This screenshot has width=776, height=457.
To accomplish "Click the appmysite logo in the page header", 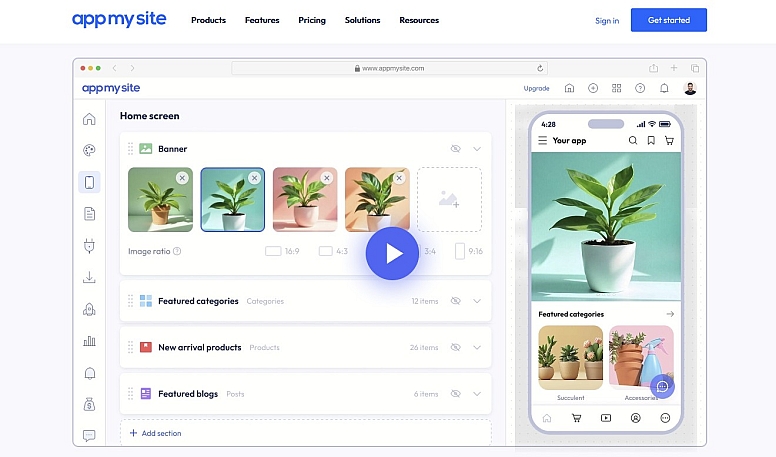I will (119, 19).
